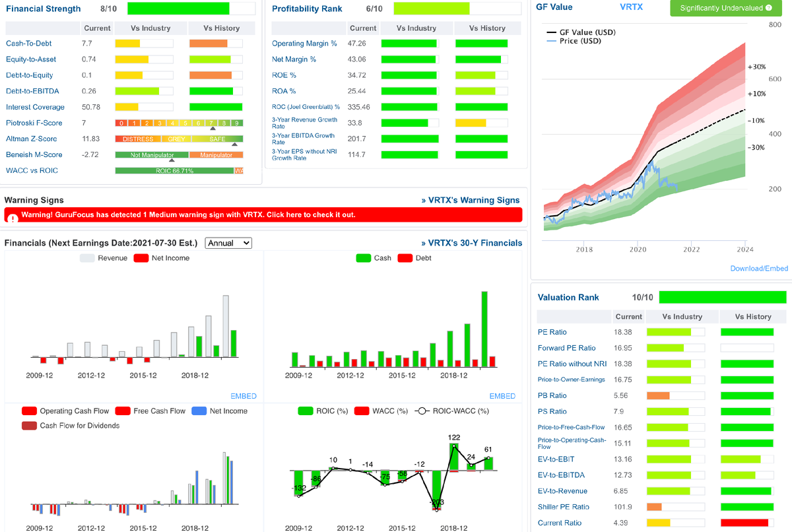The image size is (792, 532).
Task: Open the PE Ratio without NRI link
Action: [572, 364]
